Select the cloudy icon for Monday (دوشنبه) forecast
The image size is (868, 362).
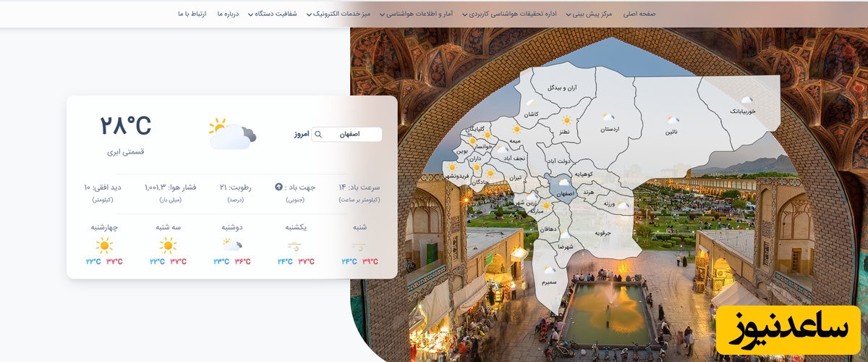[x=231, y=245]
